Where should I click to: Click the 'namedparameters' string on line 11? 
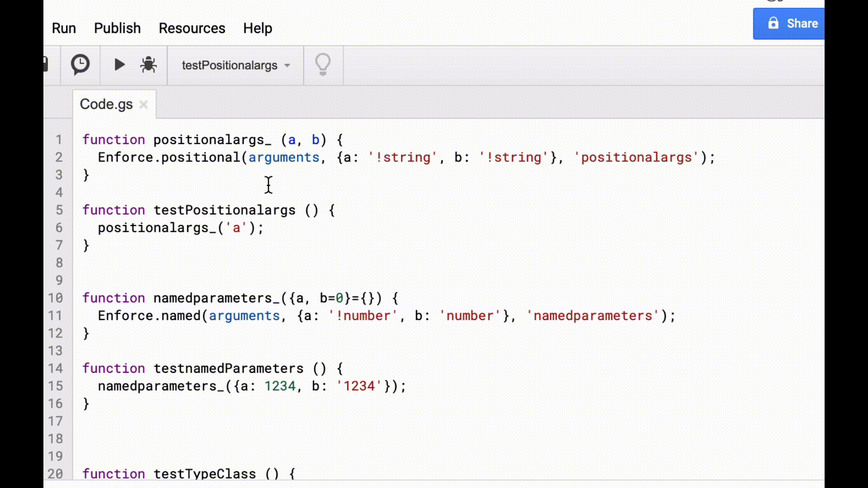tap(593, 316)
